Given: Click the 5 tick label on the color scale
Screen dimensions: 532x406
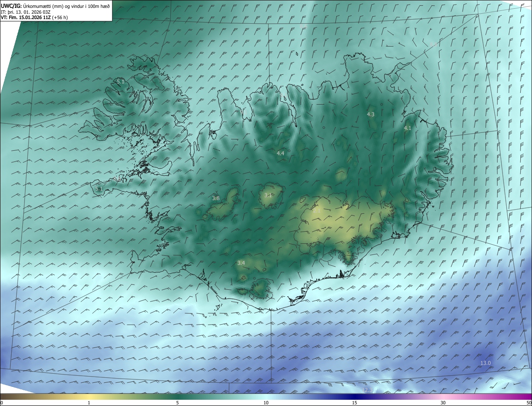Looking at the screenshot, I should click(x=177, y=403).
